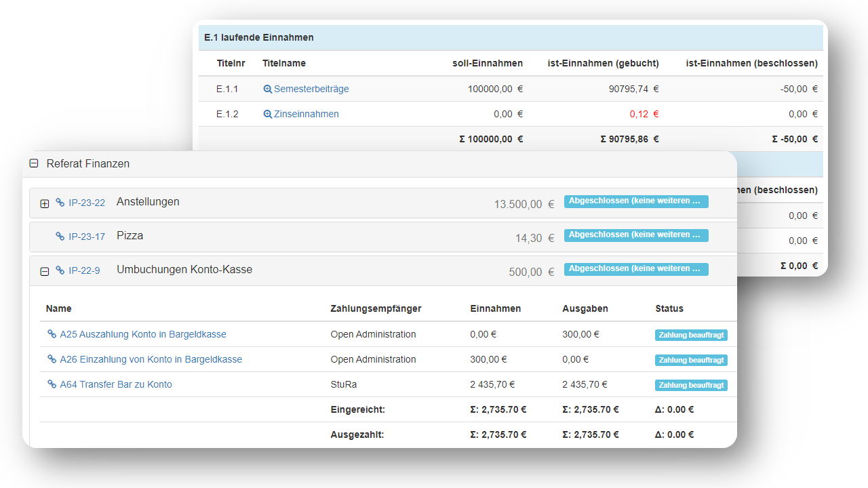Click the ist-Einnahmen (gebucht) column header
Viewport: 868px width, 488px height.
604,63
